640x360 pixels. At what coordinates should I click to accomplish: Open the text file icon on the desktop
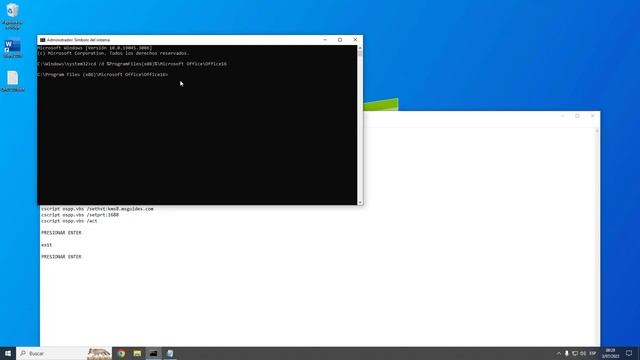(13, 81)
